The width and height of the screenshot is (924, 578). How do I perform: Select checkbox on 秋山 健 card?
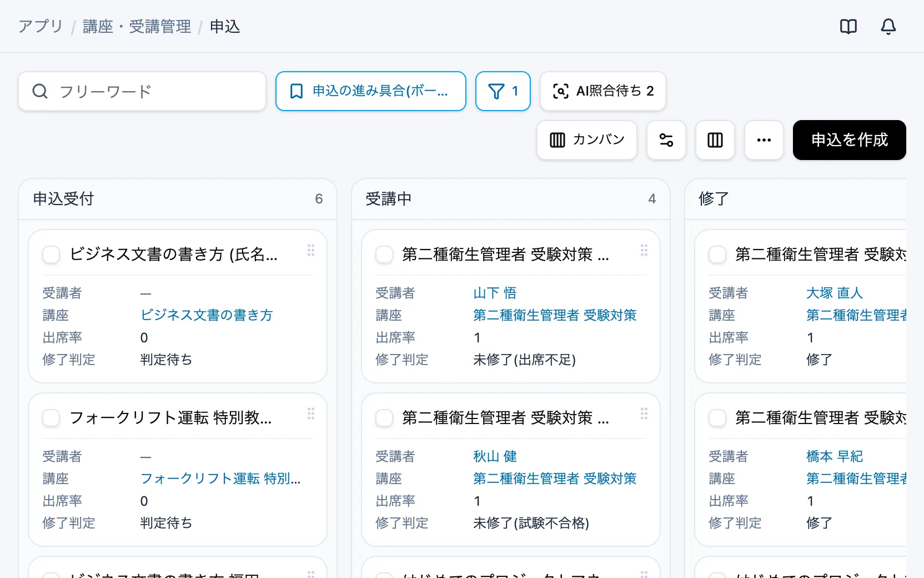(384, 418)
